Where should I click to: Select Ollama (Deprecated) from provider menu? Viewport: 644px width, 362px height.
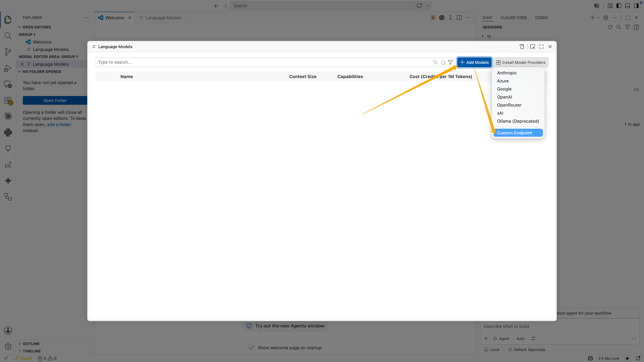518,121
